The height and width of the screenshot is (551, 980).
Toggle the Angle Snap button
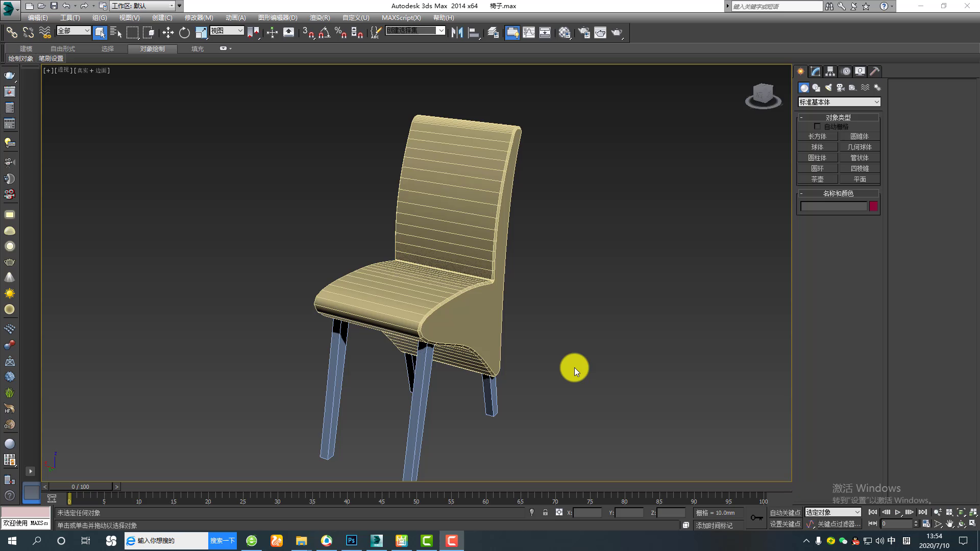click(x=324, y=33)
